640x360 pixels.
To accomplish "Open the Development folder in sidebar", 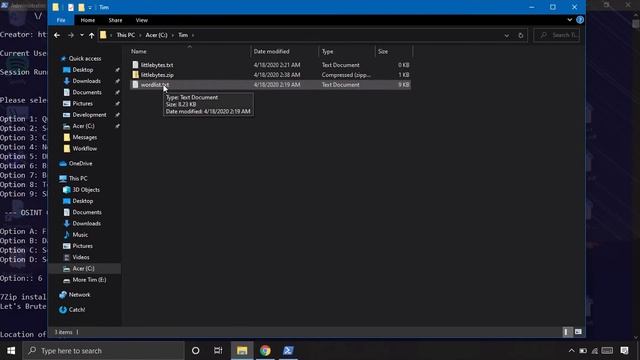I will (89, 115).
